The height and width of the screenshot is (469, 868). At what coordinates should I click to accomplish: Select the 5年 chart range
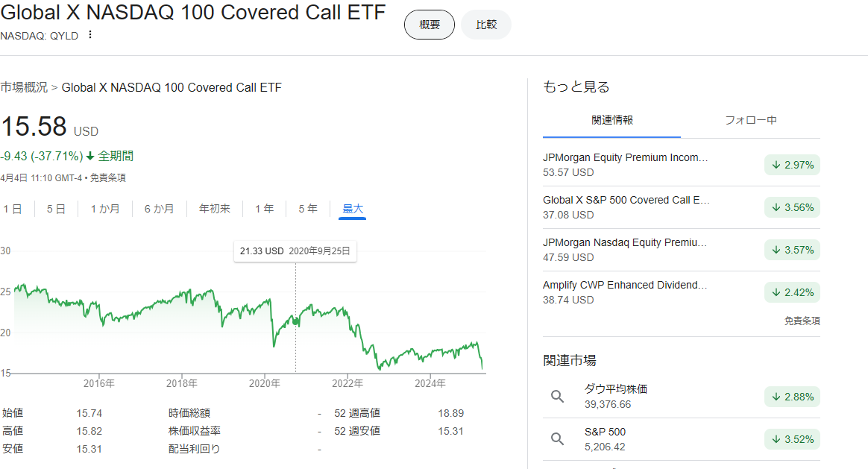(308, 209)
